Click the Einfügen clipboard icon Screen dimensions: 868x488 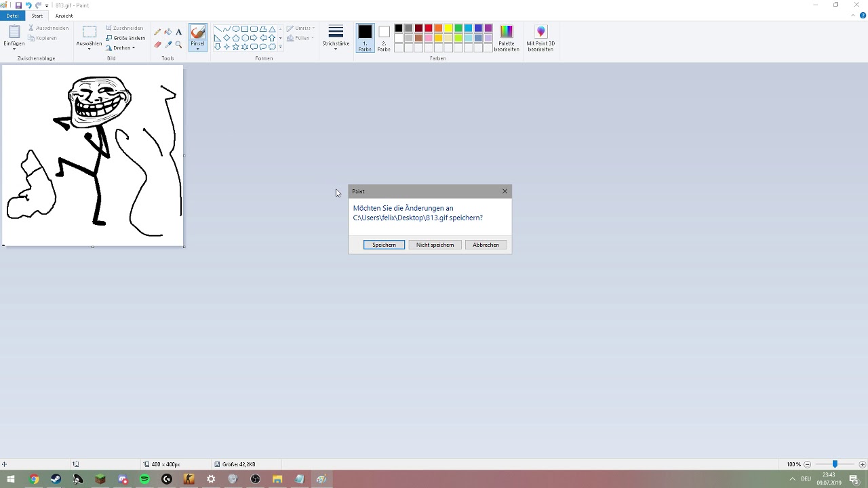[14, 32]
